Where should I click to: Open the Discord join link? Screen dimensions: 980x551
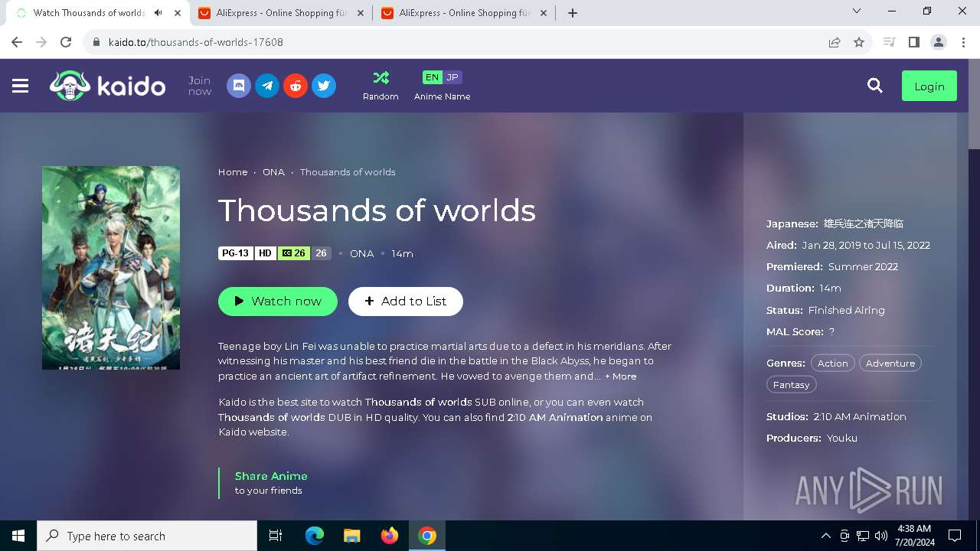click(x=239, y=86)
